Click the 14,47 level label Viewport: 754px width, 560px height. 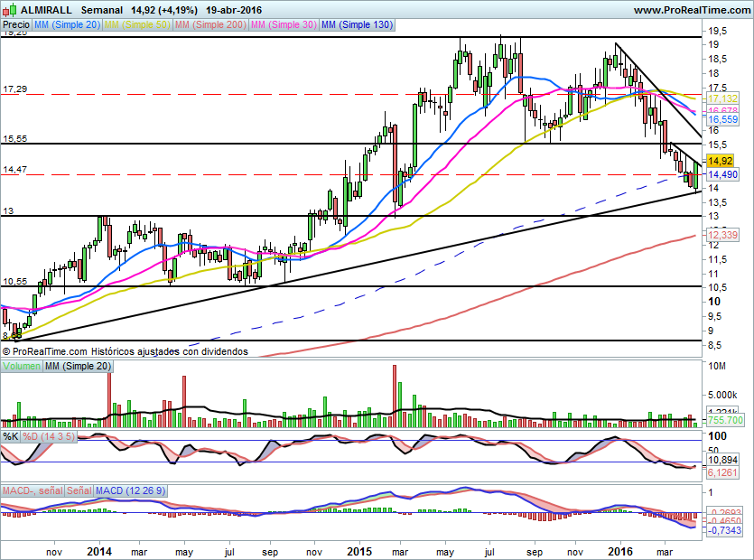pos(15,169)
